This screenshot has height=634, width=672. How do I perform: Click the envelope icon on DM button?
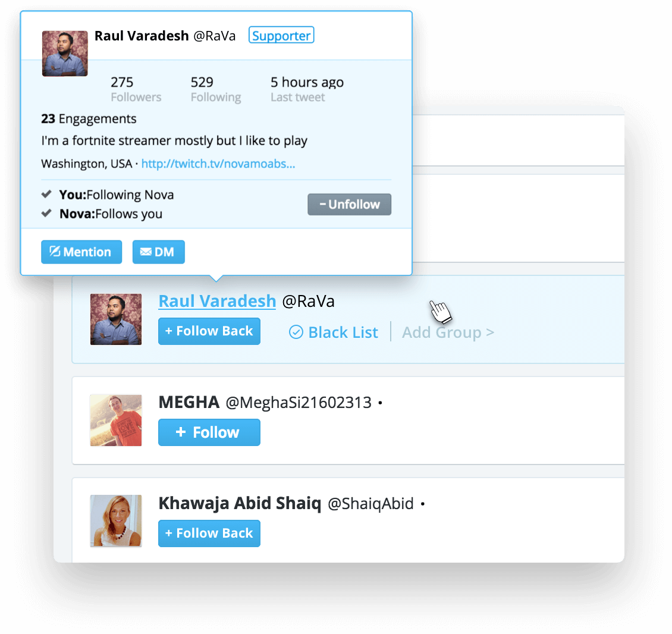[x=146, y=252]
